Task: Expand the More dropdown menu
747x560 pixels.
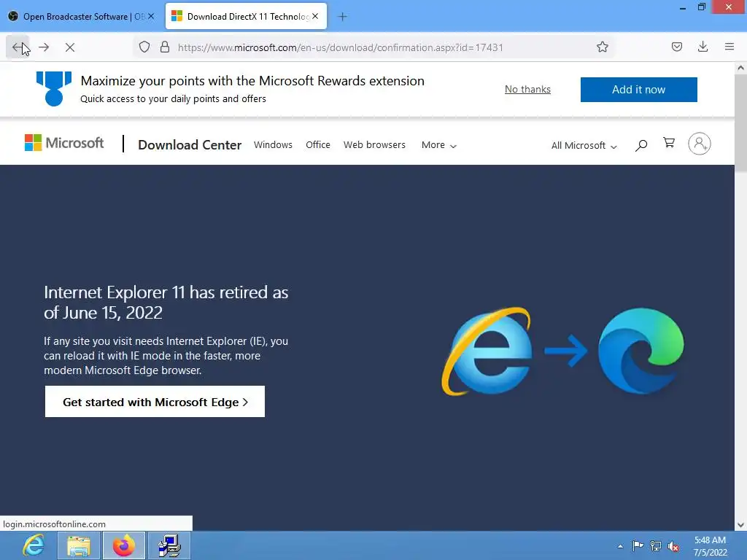Action: coord(438,145)
